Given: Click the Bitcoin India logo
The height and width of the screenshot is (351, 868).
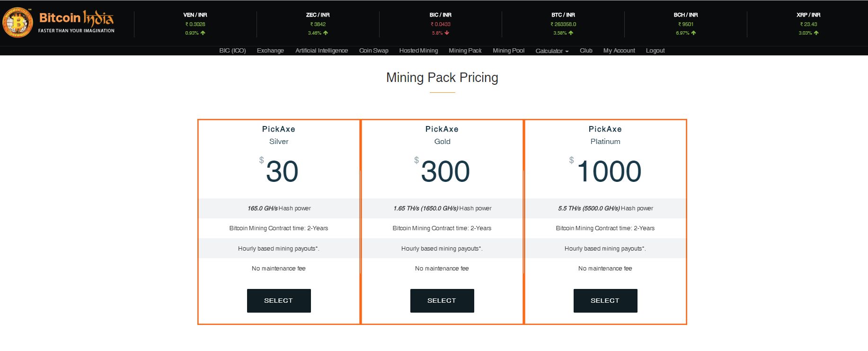Looking at the screenshot, I should click(59, 22).
